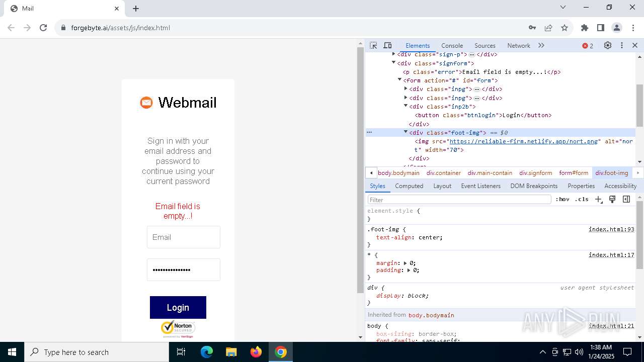Toggle the rendering emulations paintbrush icon
Viewport: 644px width, 362px height.
(x=612, y=200)
